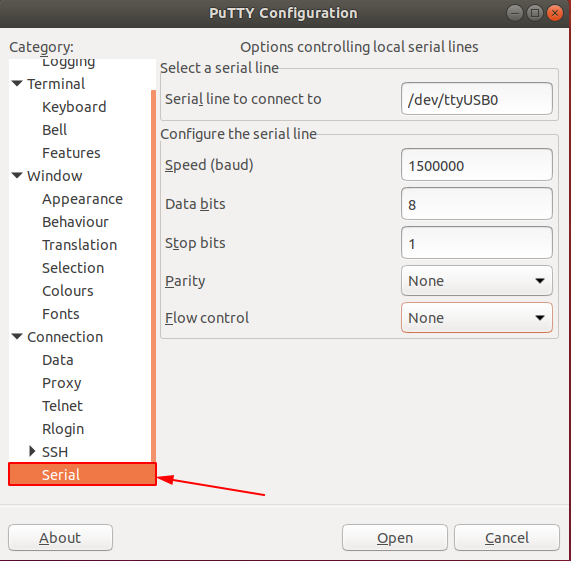Select the Terminal category label
The width and height of the screenshot is (571, 561).
(56, 84)
